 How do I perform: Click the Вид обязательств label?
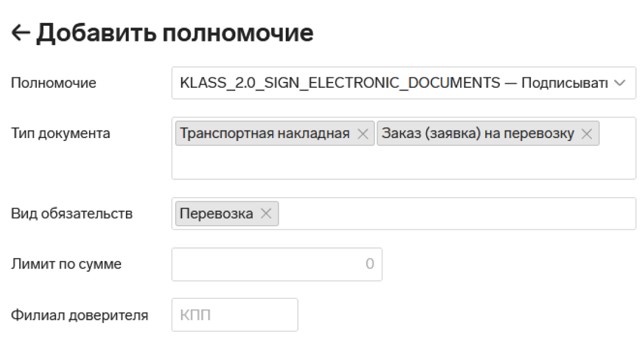72,214
